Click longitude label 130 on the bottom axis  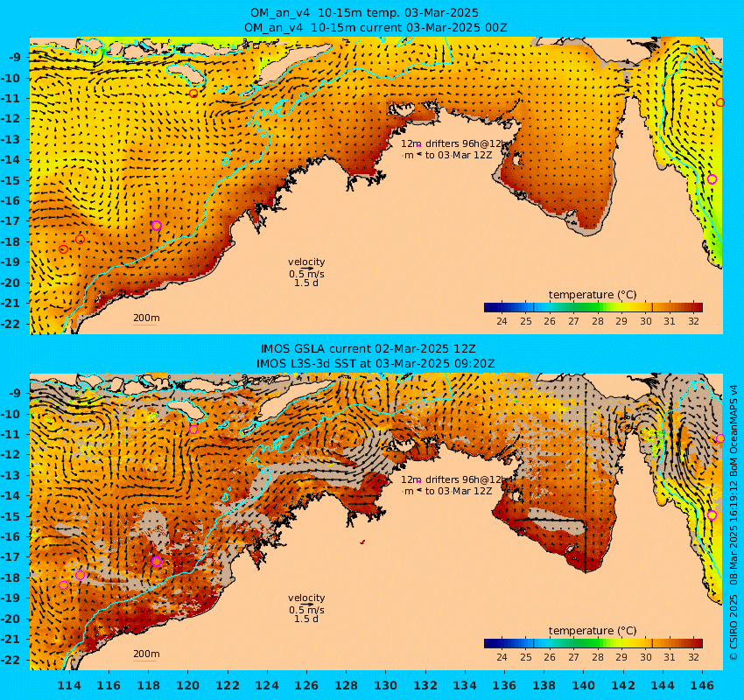[386, 685]
